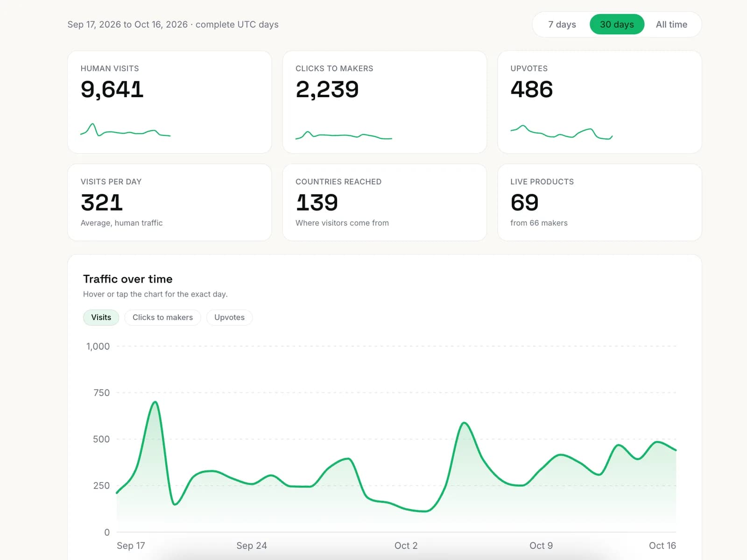
Task: Click the 1,000 y-axis label
Action: click(98, 347)
